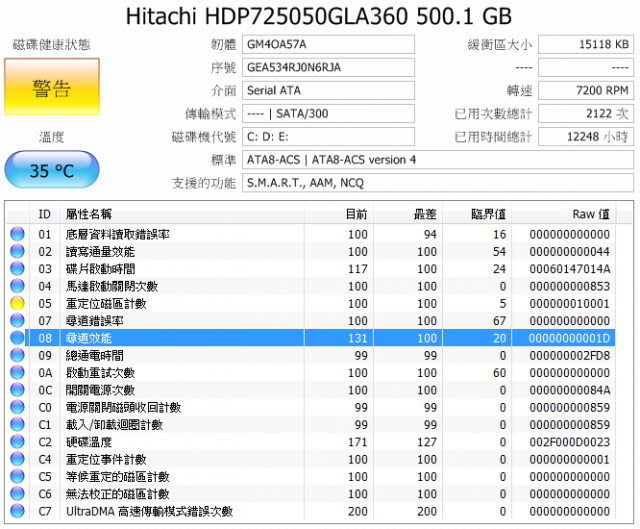640x529 pixels.
Task: Select attribute 碟片啟動時間
Action: coord(100,269)
